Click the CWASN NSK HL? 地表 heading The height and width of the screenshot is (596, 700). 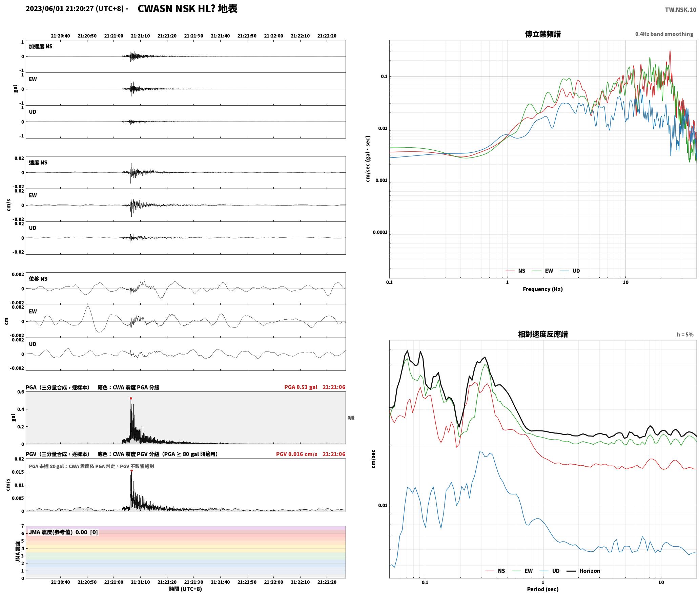[x=187, y=9]
